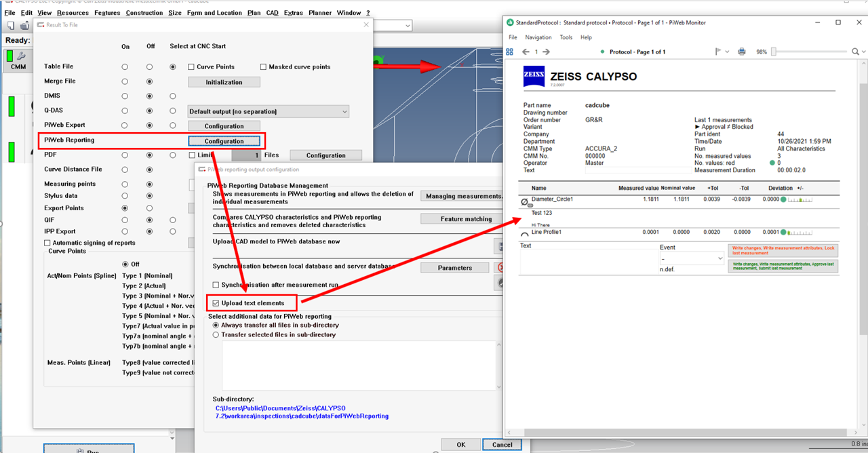This screenshot has width=868, height=453.
Task: Click the Diameter_Circle1 characteristic symbol
Action: click(524, 202)
